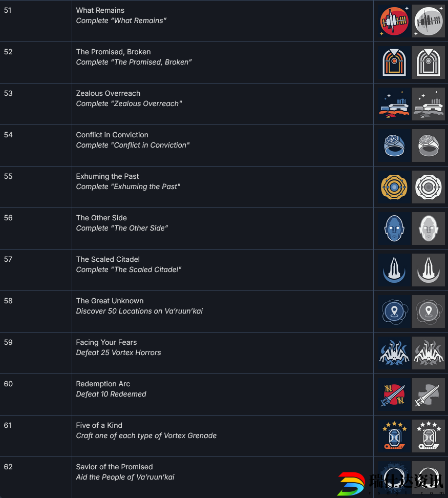Click the Savior of the Promised title
Screen dimensions: 448x498
[114, 467]
